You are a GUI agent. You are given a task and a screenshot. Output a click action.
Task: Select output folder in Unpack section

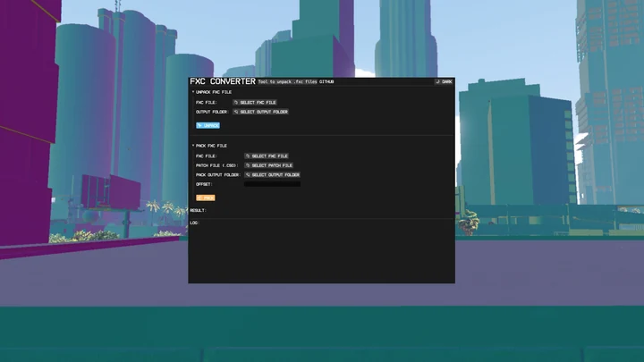(260, 112)
